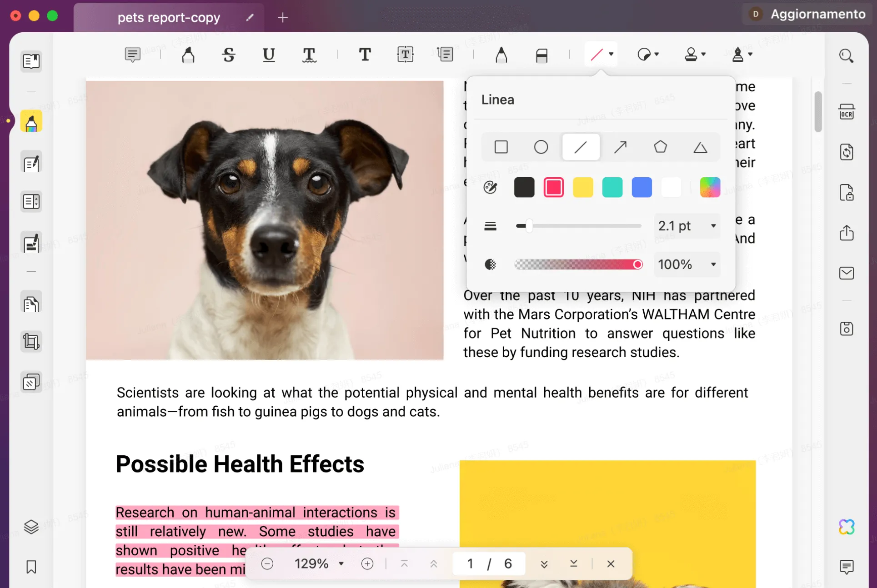Select the text box tool

(x=405, y=55)
